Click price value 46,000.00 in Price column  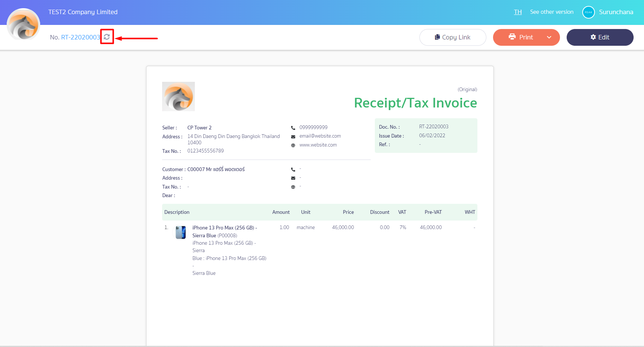tap(343, 227)
